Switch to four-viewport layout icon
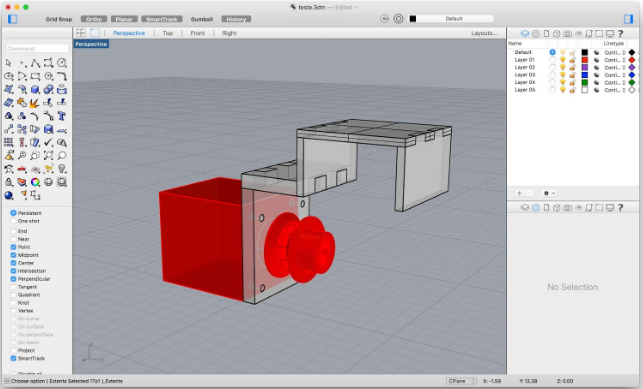This screenshot has width=643, height=389. (81, 33)
